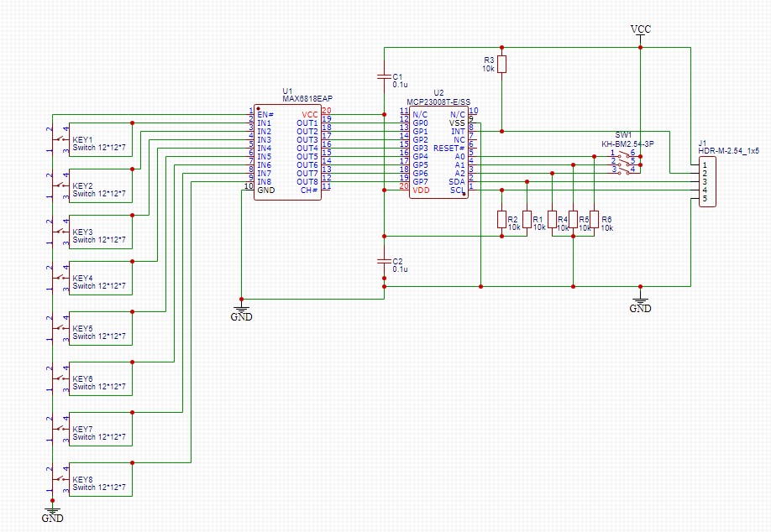Click the GND symbol below VCC rail
The height and width of the screenshot is (532, 771).
click(x=640, y=304)
